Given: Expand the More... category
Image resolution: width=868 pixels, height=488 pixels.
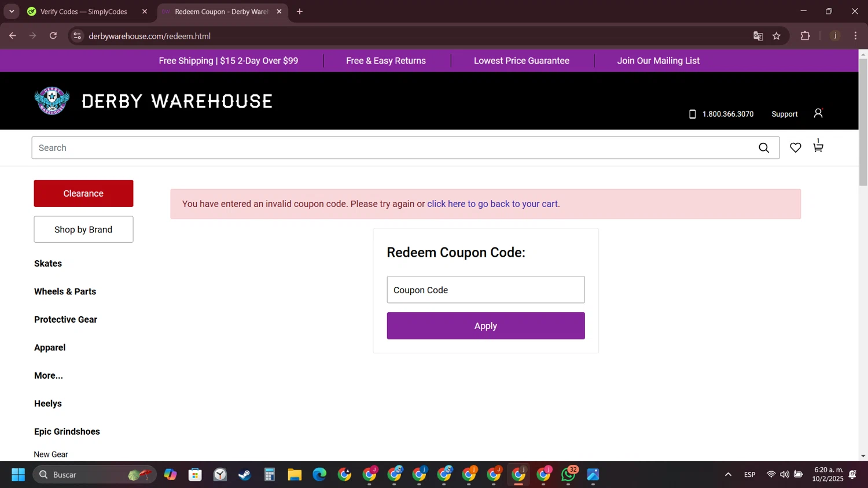Looking at the screenshot, I should click(49, 376).
